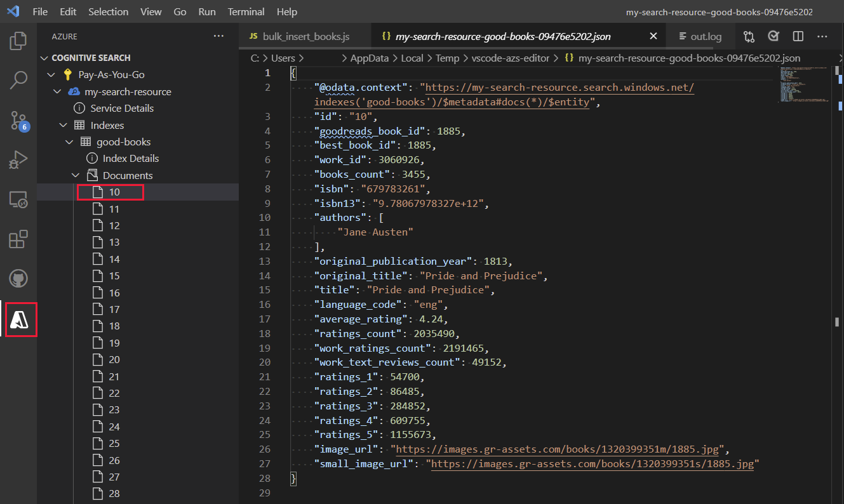Click the my-search-resource cloud icon
The image size is (844, 504).
pyautogui.click(x=74, y=91)
